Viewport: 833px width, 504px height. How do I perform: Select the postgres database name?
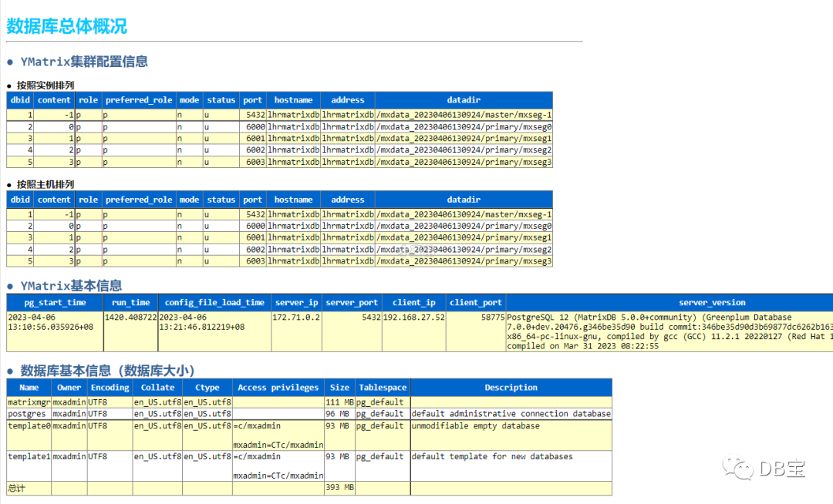26,413
